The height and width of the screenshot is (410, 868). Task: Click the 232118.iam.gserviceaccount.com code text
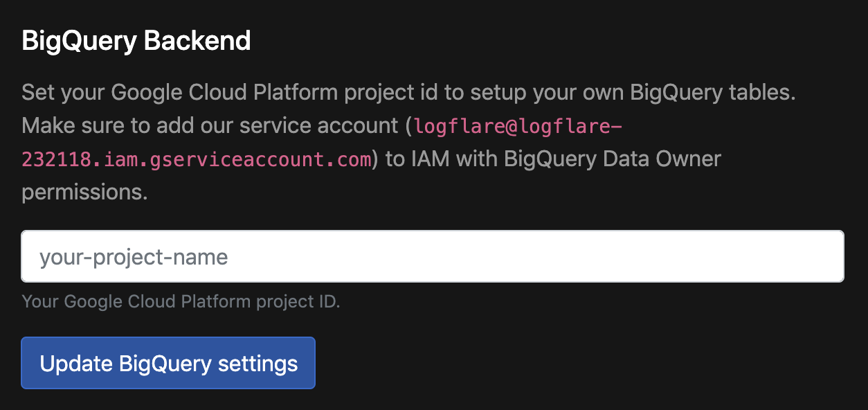(x=197, y=159)
